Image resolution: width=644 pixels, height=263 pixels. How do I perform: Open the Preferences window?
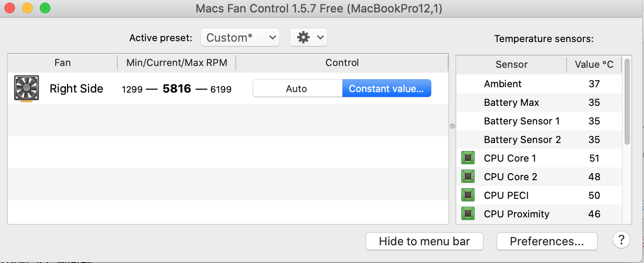coord(547,241)
